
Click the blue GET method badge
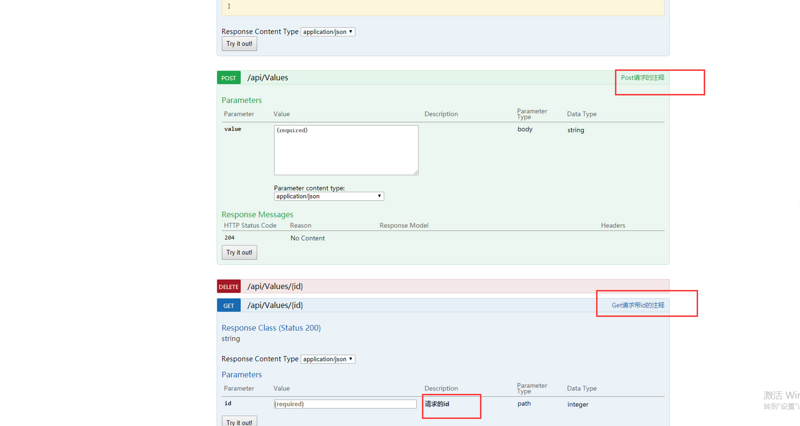[x=229, y=306]
